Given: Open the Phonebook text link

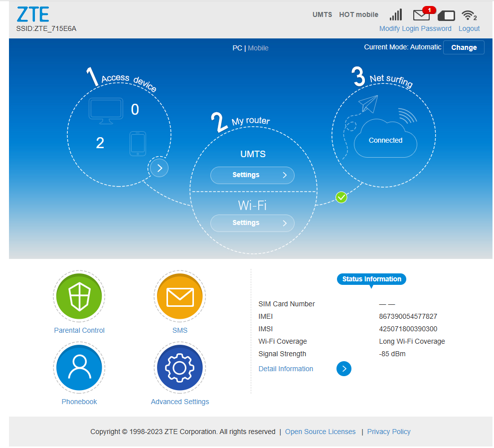Looking at the screenshot, I should (x=79, y=402).
